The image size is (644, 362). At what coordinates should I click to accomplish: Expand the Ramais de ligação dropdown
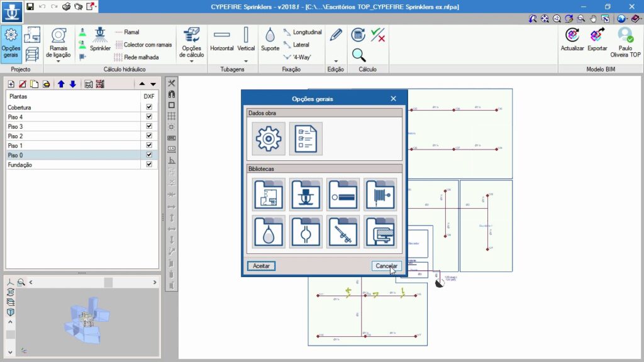tap(58, 62)
